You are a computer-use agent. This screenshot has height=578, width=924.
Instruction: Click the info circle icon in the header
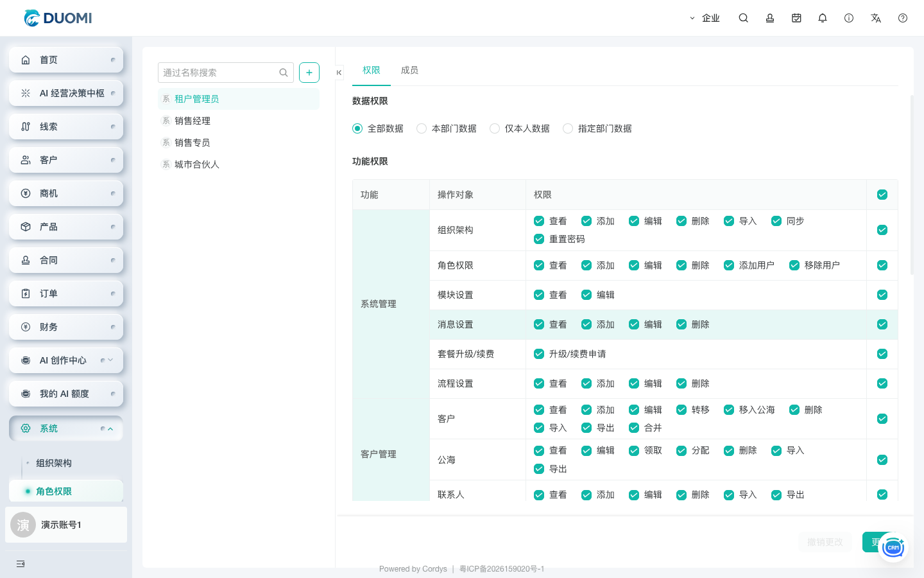849,18
